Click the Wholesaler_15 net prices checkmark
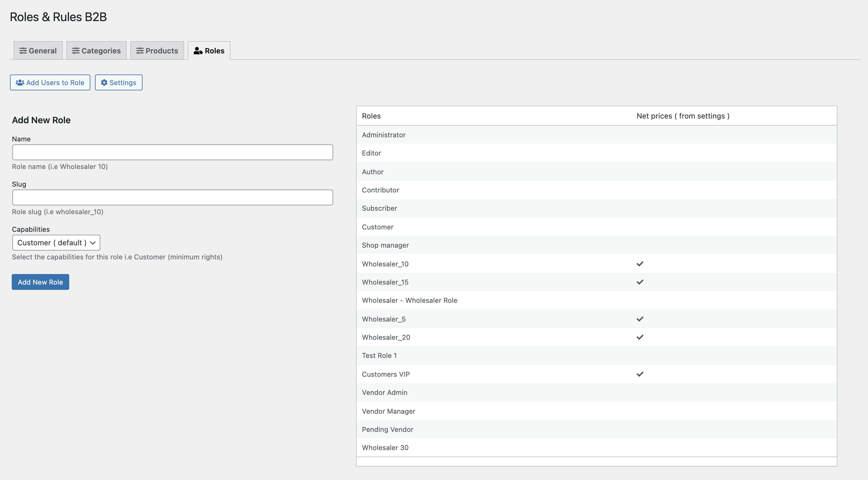This screenshot has width=868, height=480. pyautogui.click(x=640, y=282)
